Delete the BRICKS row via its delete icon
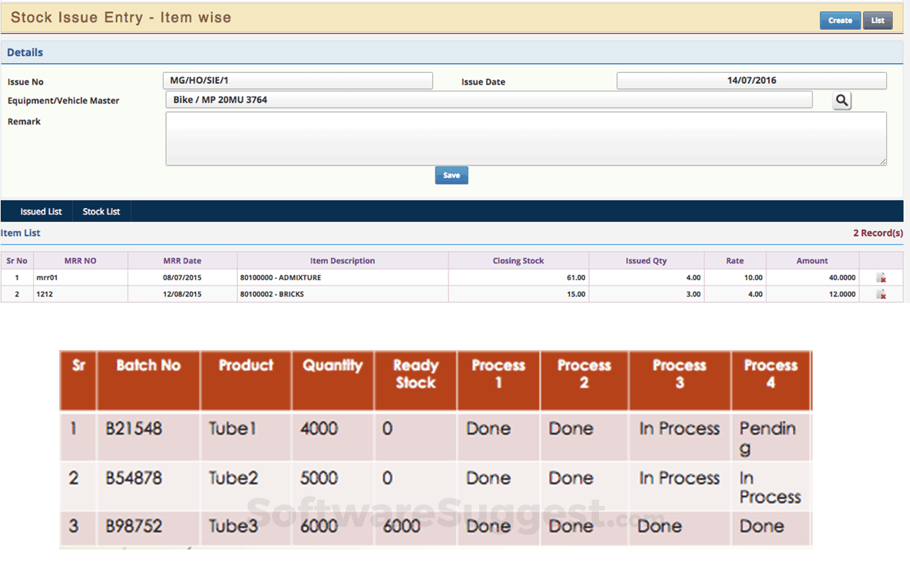This screenshot has height=588, width=910. (x=881, y=295)
